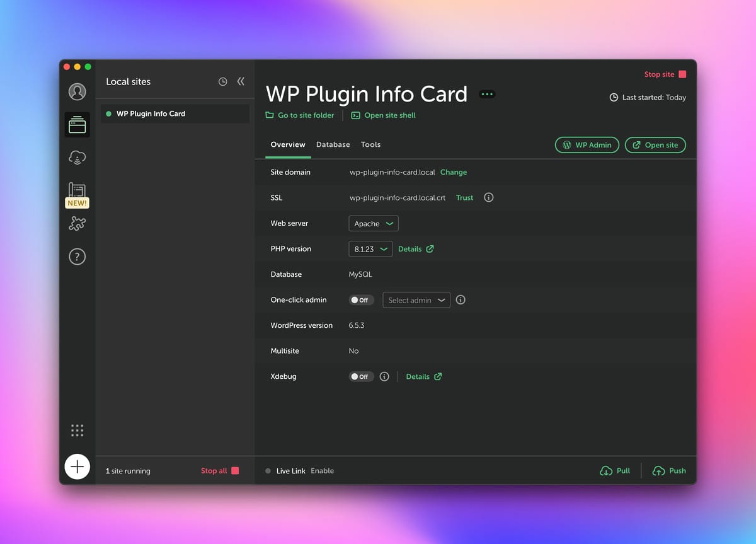The height and width of the screenshot is (544, 756).
Task: Click the plus button to add site
Action: tap(77, 466)
